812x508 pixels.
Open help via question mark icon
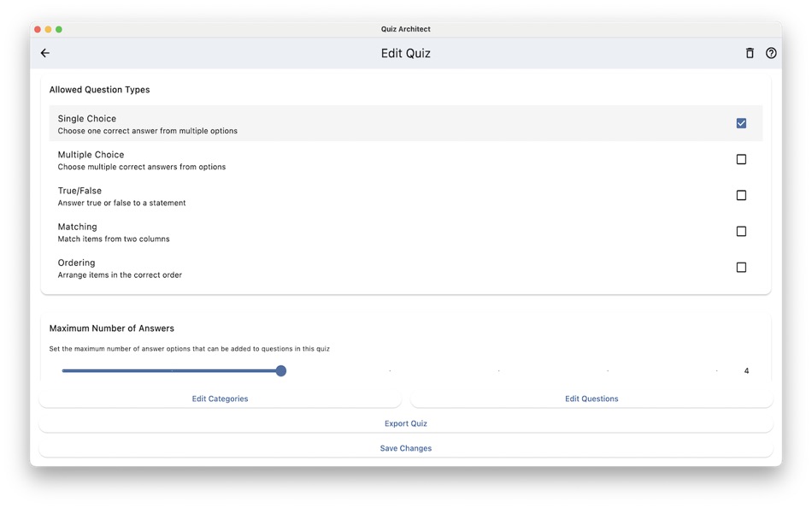tap(771, 53)
